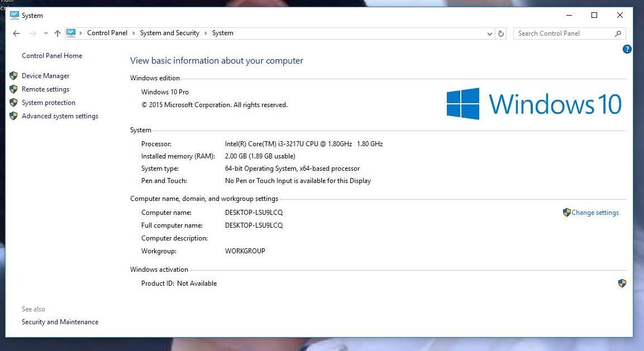The height and width of the screenshot is (351, 644).
Task: Refresh the System page
Action: [501, 33]
